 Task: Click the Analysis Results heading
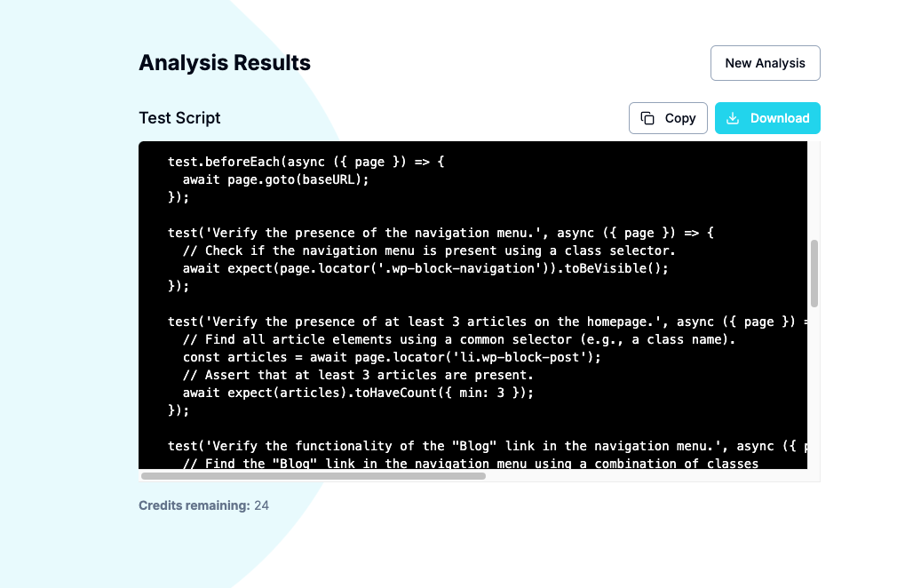(x=225, y=63)
